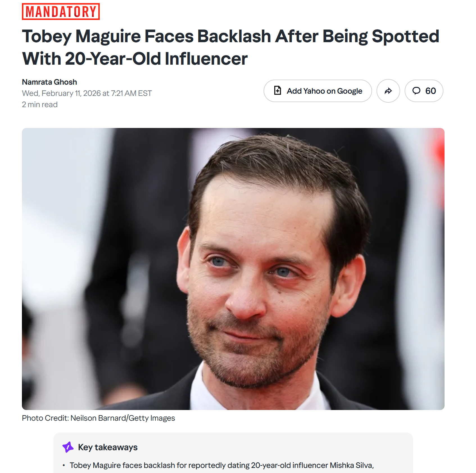Click 'Getty Images' in the photo caption
Image resolution: width=476 pixels, height=473 pixels.
coord(152,418)
